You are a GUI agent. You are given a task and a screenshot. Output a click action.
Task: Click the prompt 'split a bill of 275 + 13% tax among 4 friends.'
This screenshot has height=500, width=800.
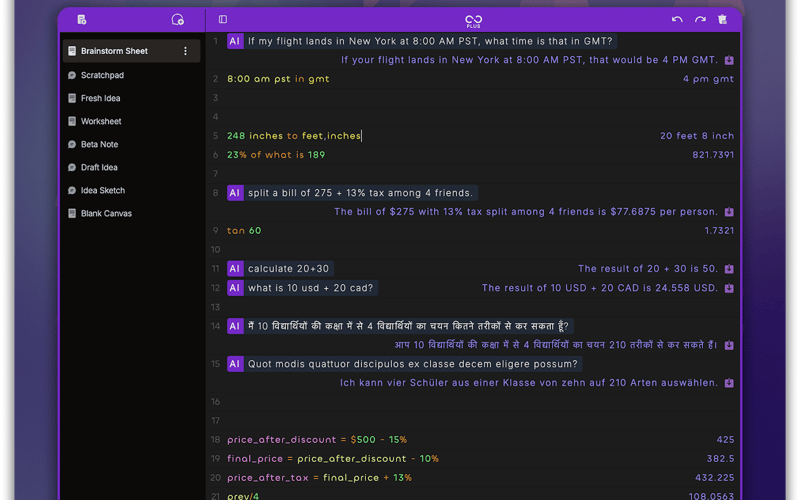tap(360, 192)
